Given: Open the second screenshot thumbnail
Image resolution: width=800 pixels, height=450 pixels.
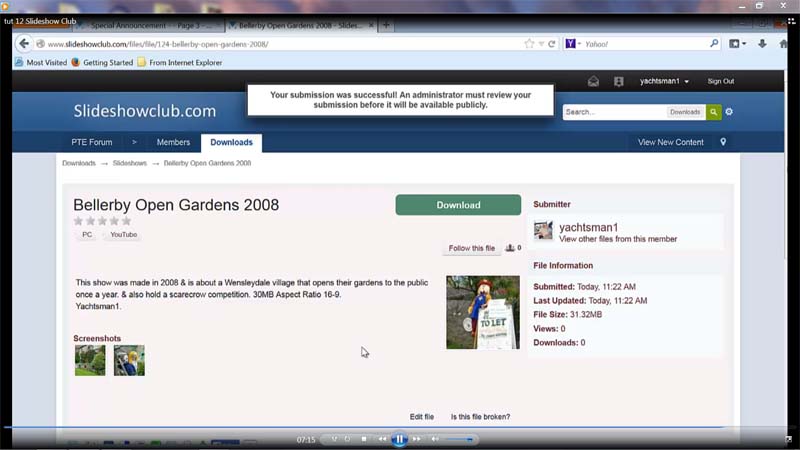Looking at the screenshot, I should point(129,360).
